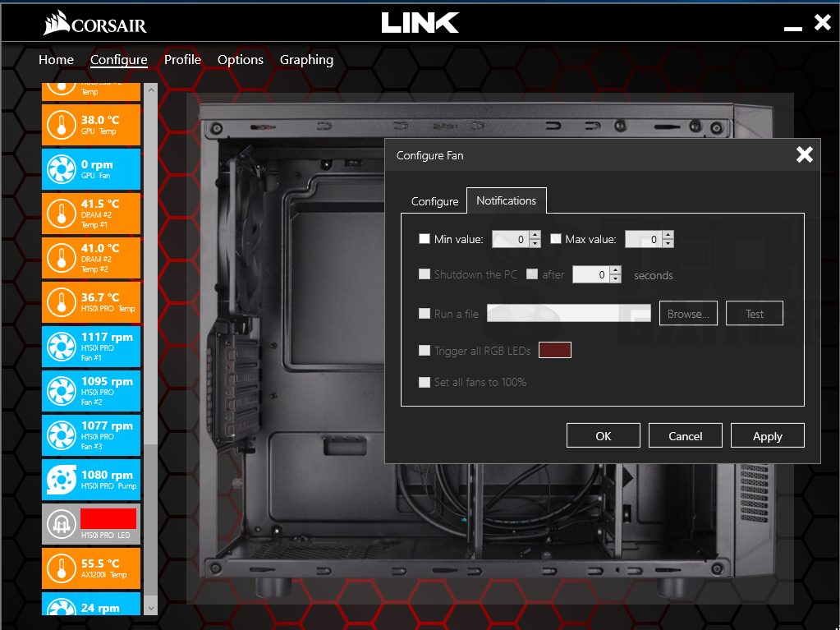The width and height of the screenshot is (840, 630).
Task: Toggle the Shutdown the PC checkbox
Action: pos(425,274)
